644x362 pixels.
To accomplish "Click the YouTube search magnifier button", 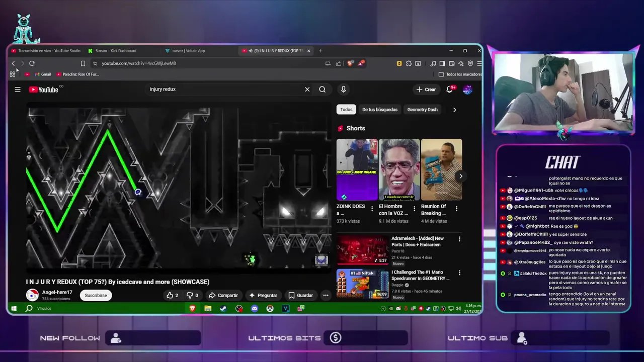I will pos(322,89).
